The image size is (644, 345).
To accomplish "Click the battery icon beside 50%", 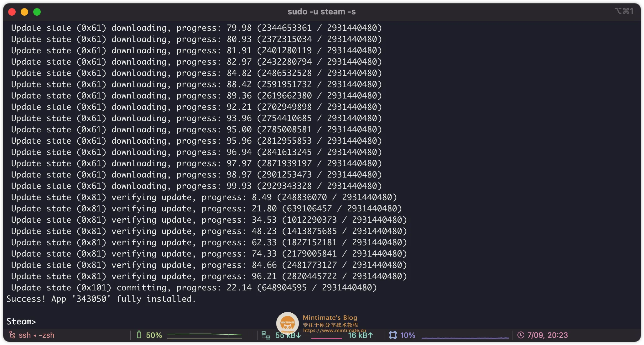I will tap(139, 335).
